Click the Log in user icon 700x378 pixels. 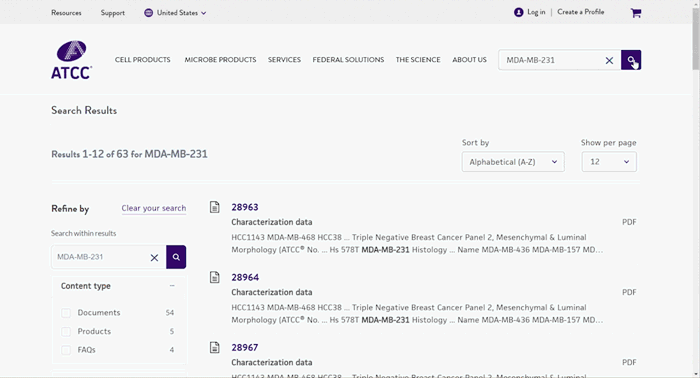click(x=518, y=12)
